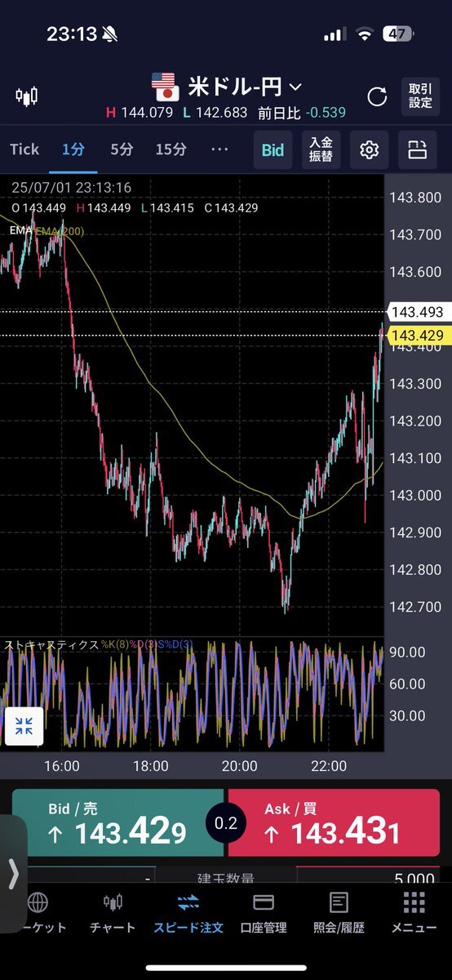Open chart settings gear icon
This screenshot has height=980, width=452.
click(370, 149)
